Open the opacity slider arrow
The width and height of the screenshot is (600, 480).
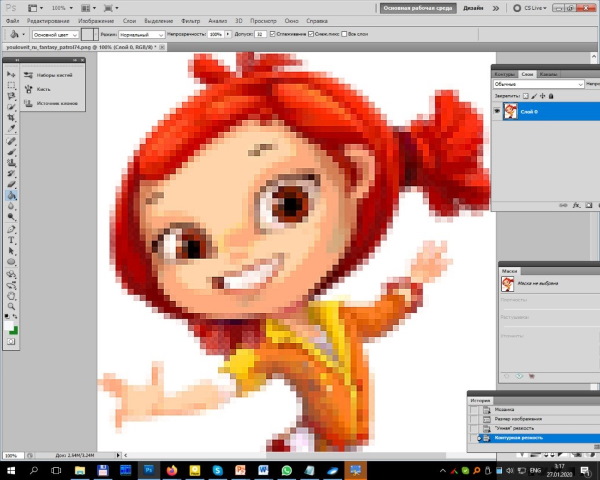[228, 34]
